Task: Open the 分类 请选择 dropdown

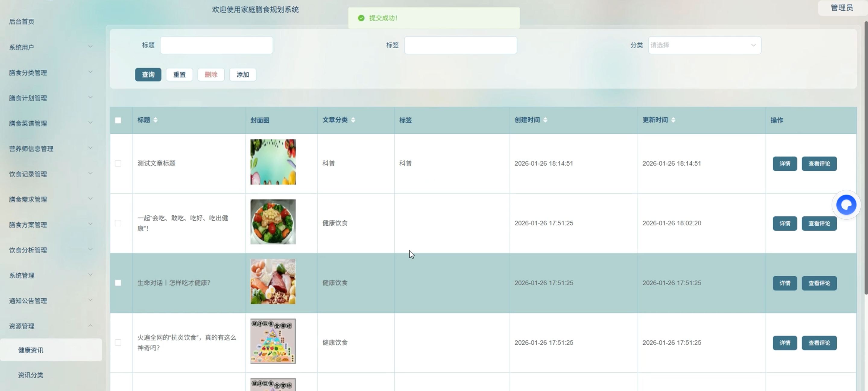Action: coord(705,45)
